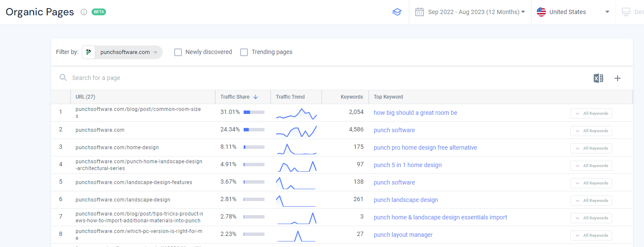Open the graduation cap learning icon
The image size is (644, 247).
(397, 12)
